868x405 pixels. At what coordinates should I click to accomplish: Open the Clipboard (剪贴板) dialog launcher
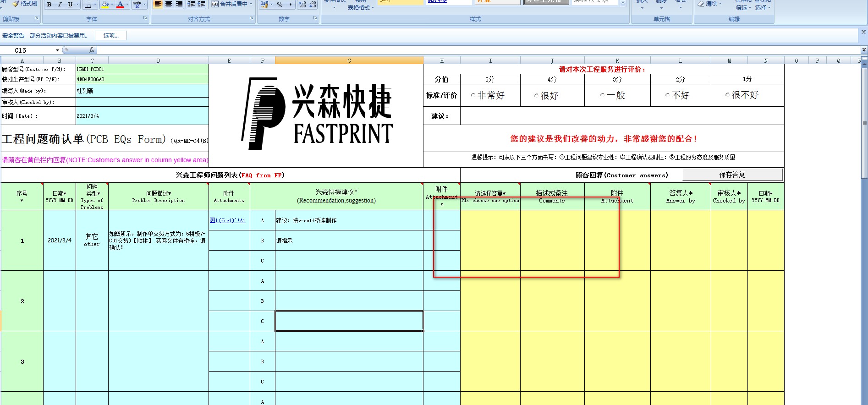[37, 18]
